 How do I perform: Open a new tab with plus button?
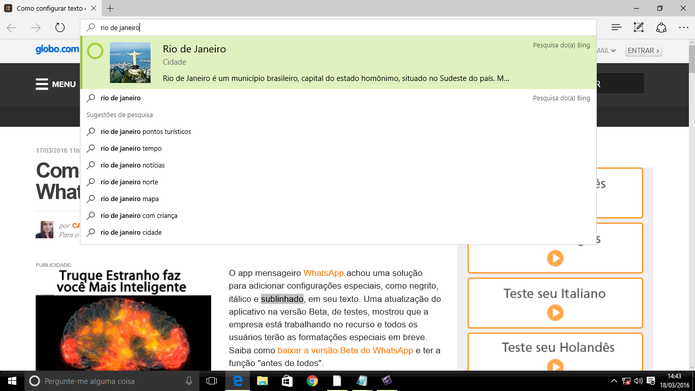[x=110, y=8]
